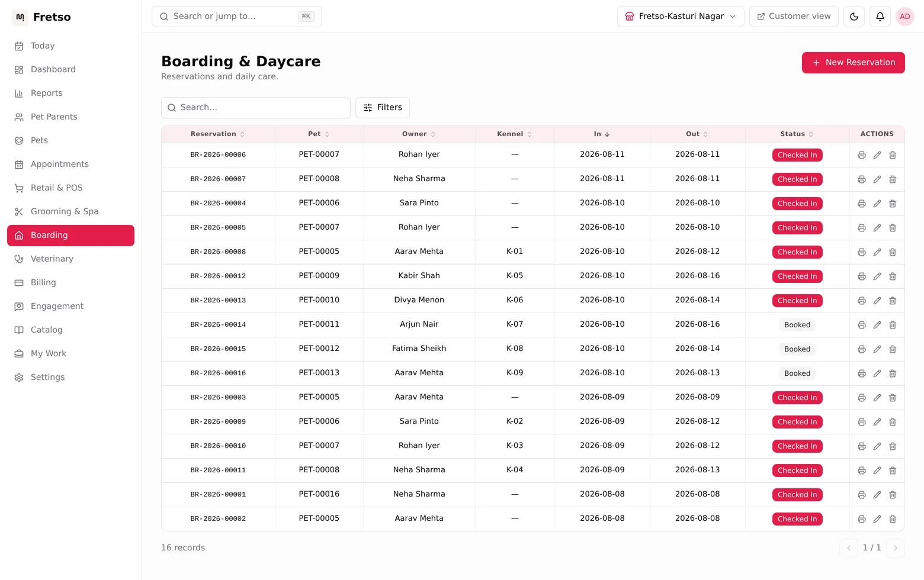This screenshot has width=924, height=580.
Task: Sort by Kennel column
Action: click(x=515, y=134)
